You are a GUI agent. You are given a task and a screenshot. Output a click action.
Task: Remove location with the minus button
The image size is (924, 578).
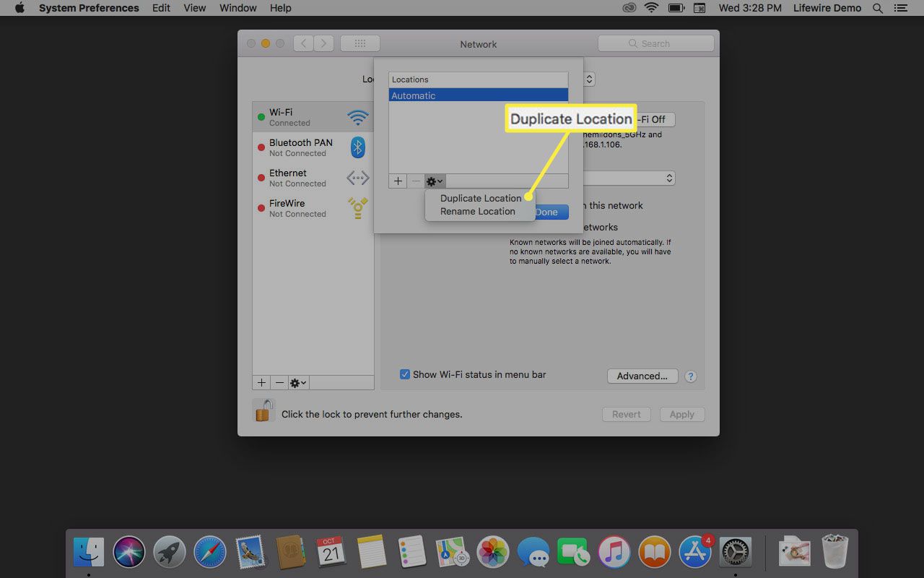[416, 181]
